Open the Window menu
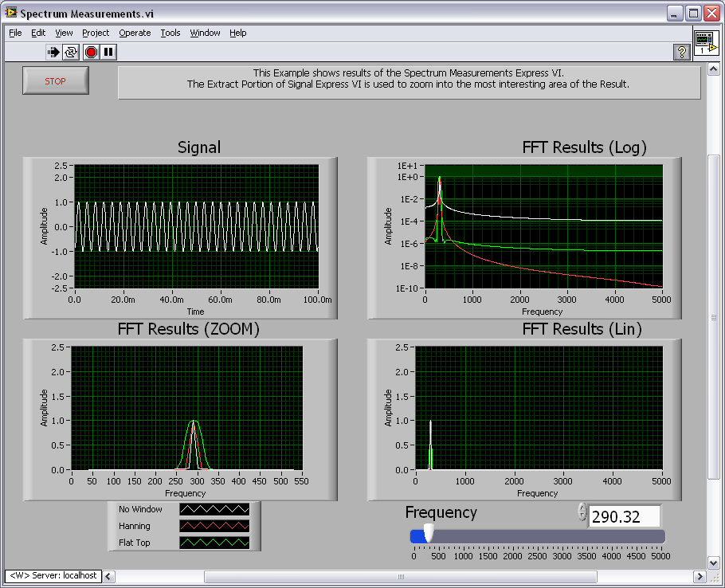725x588 pixels. pos(205,33)
